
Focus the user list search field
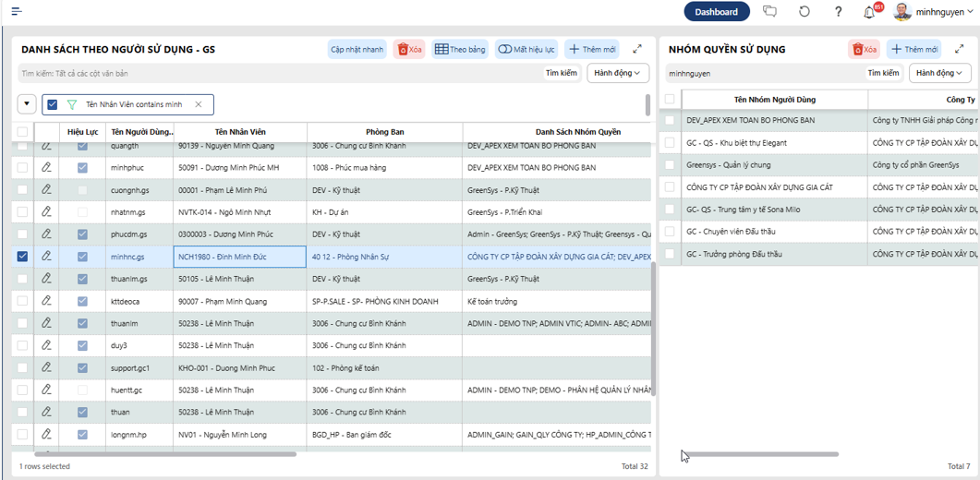[x=280, y=73]
